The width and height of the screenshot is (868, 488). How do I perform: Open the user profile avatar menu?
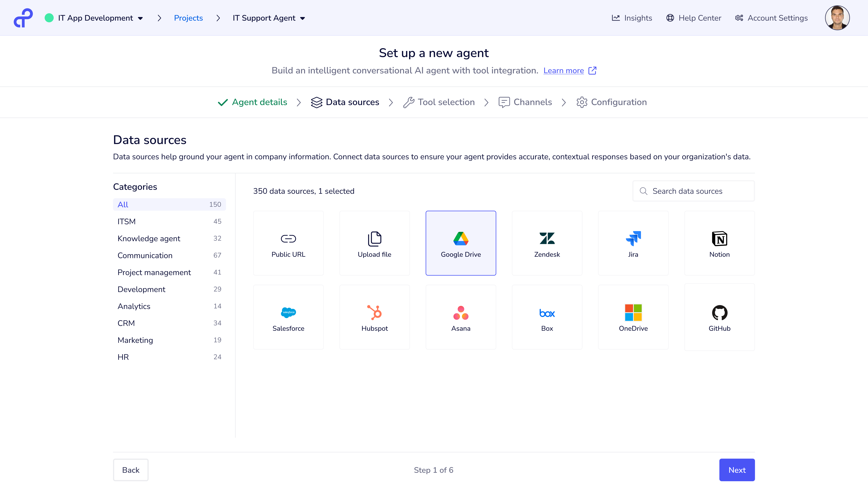click(x=837, y=18)
